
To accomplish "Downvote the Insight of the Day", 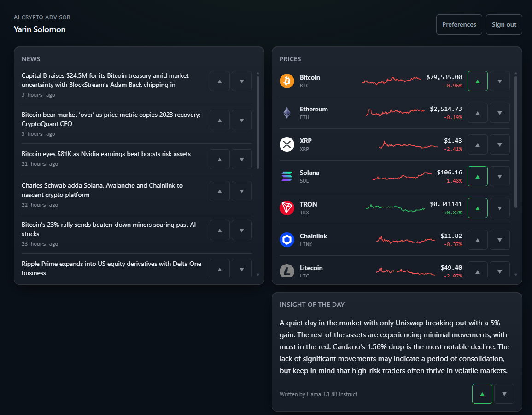I will point(504,394).
